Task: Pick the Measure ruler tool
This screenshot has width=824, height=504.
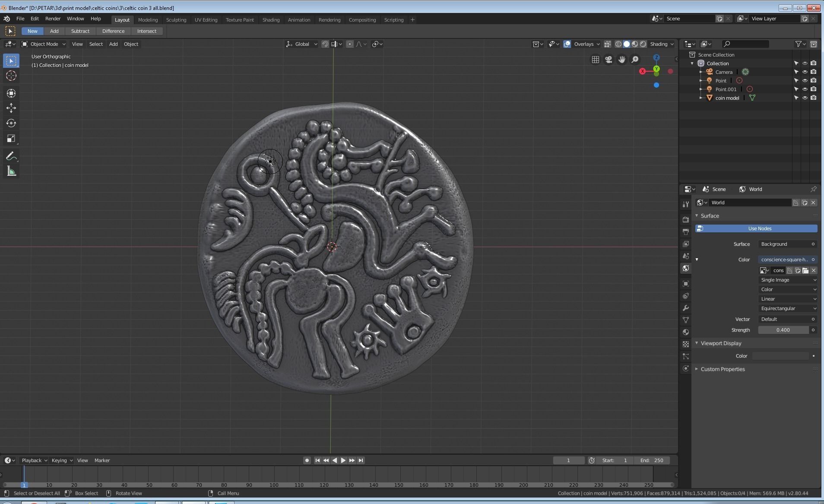Action: point(11,171)
